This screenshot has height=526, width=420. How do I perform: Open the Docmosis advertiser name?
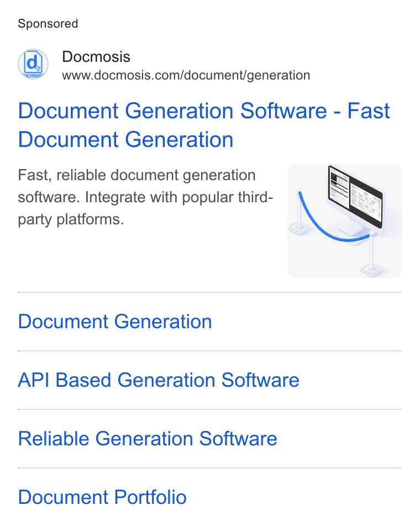96,57
